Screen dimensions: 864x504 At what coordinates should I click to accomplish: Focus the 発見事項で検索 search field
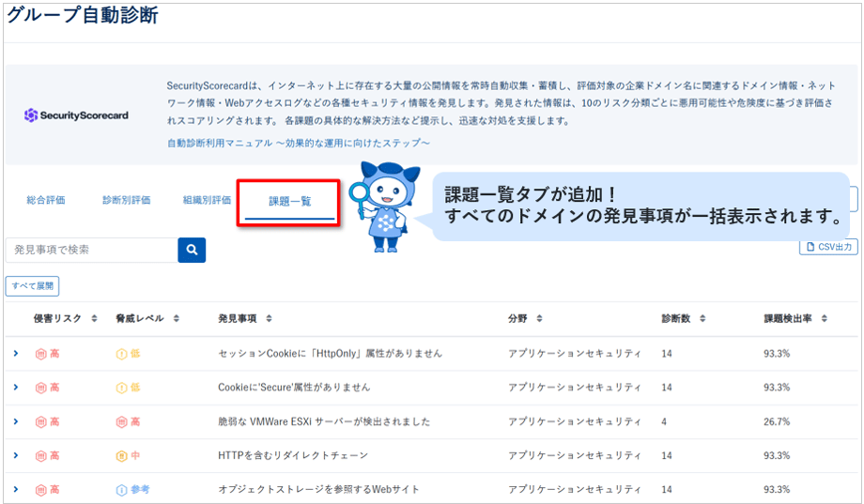point(91,250)
